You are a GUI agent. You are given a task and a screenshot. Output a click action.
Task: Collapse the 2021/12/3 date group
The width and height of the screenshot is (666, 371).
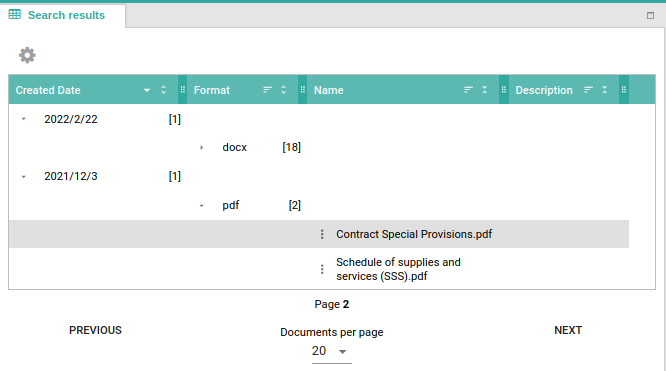pyautogui.click(x=24, y=176)
